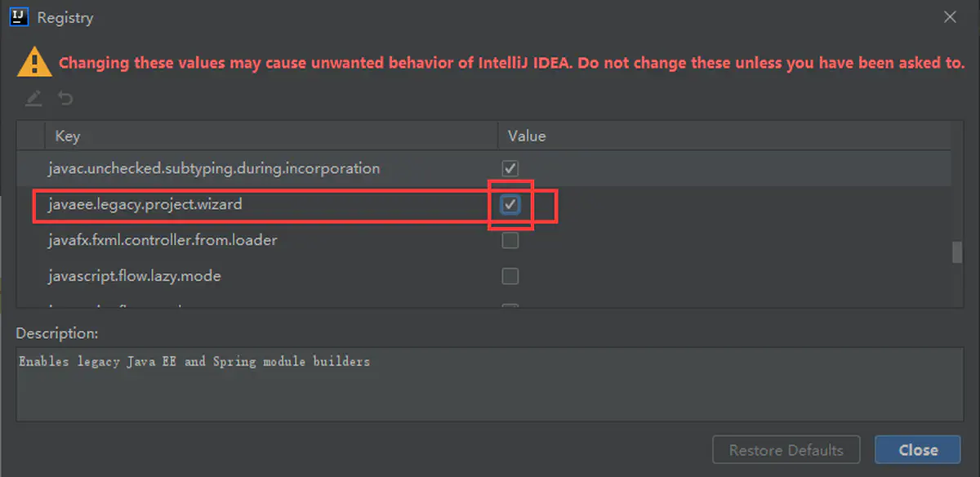Click the Restore Defaults button
The width and height of the screenshot is (980, 477).
pyautogui.click(x=786, y=450)
